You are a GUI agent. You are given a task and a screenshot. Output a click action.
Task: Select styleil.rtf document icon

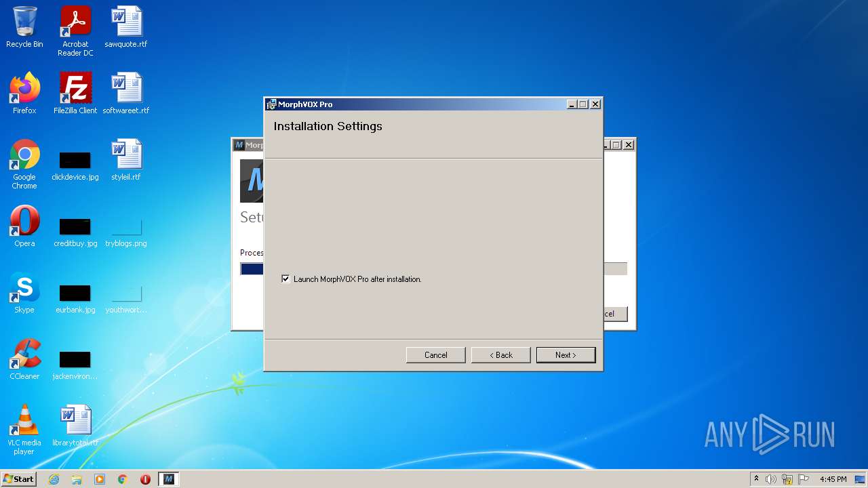pos(126,160)
